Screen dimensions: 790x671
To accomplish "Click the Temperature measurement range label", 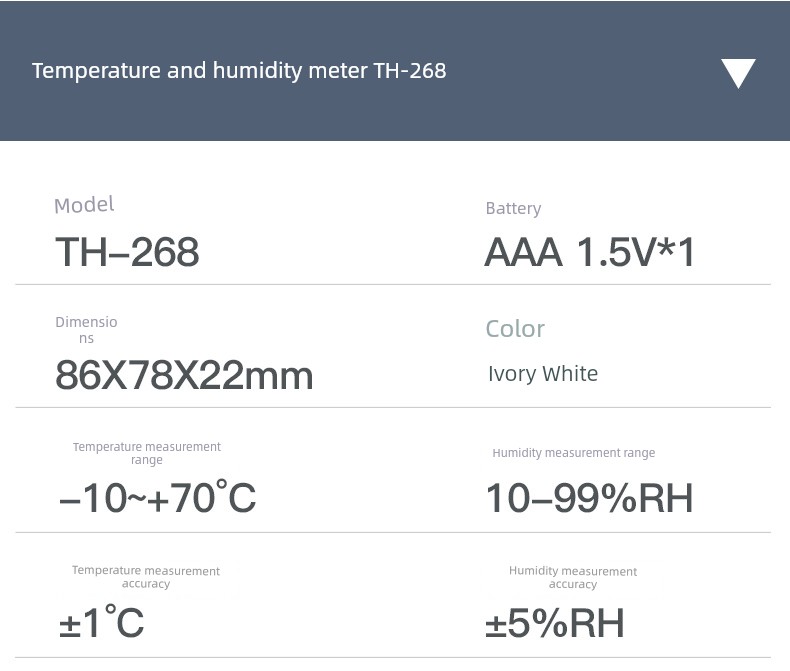I will pos(147,453).
